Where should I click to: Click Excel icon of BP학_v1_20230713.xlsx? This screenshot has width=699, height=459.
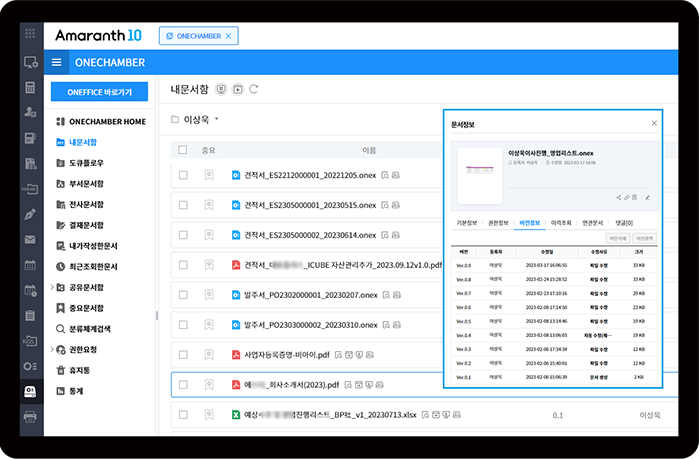coord(236,414)
